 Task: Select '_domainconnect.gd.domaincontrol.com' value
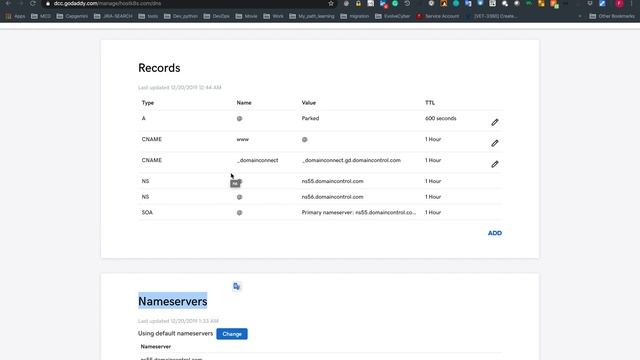[351, 160]
